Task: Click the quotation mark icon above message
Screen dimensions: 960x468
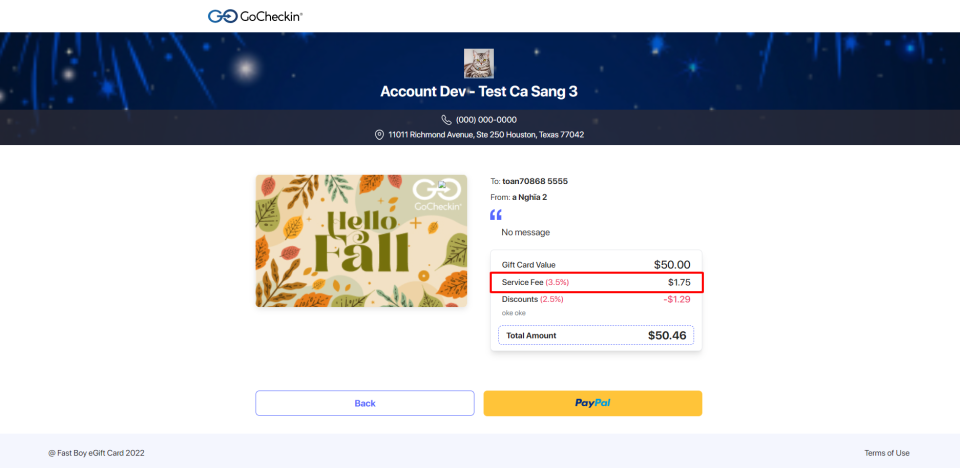Action: (496, 215)
